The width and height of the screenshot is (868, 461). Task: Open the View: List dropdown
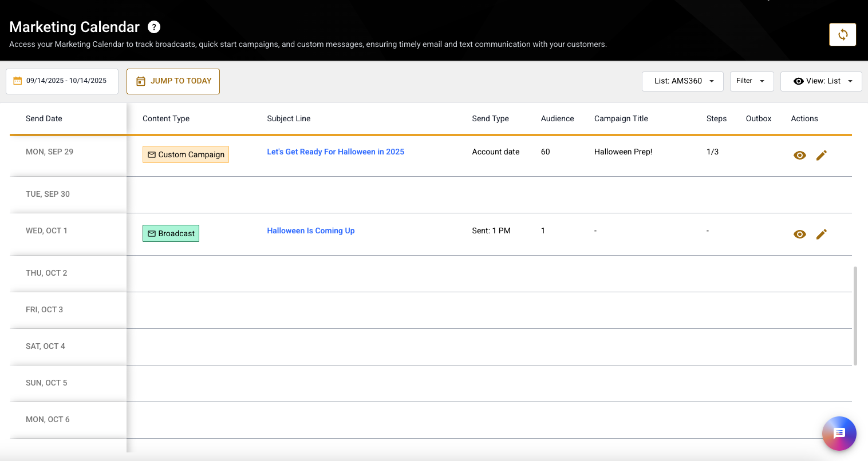(820, 81)
